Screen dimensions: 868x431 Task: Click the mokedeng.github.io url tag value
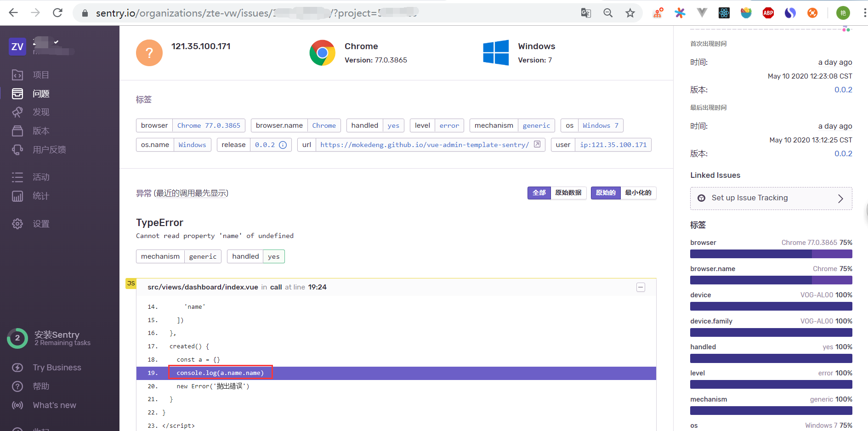(425, 145)
